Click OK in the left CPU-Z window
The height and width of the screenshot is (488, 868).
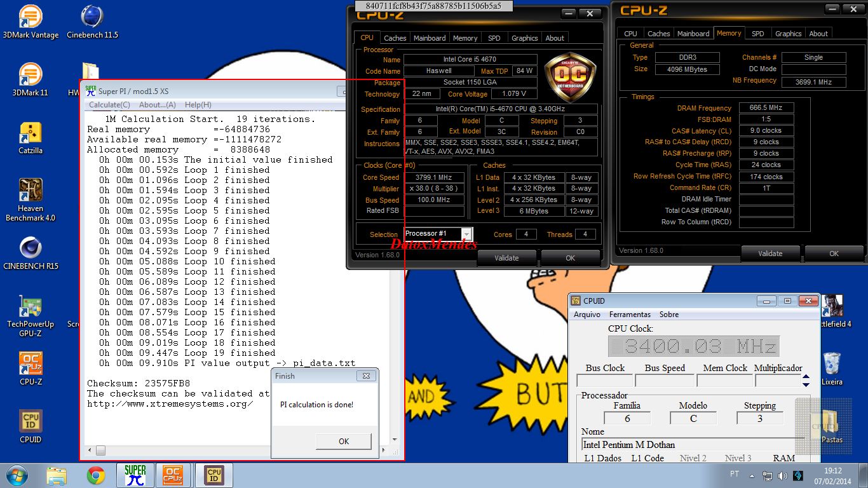[570, 258]
